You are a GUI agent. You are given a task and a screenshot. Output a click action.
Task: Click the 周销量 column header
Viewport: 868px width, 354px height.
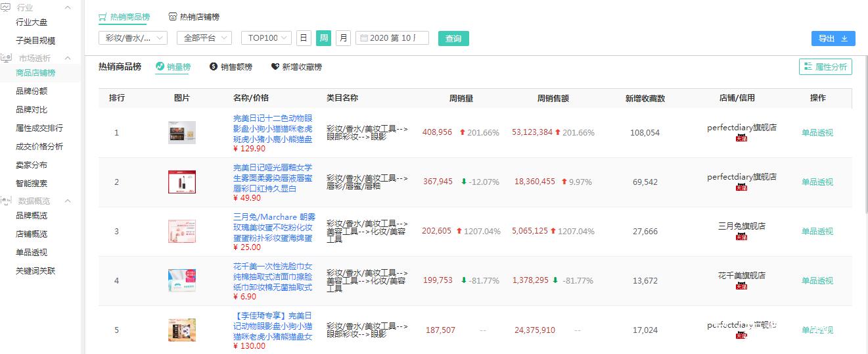point(461,98)
